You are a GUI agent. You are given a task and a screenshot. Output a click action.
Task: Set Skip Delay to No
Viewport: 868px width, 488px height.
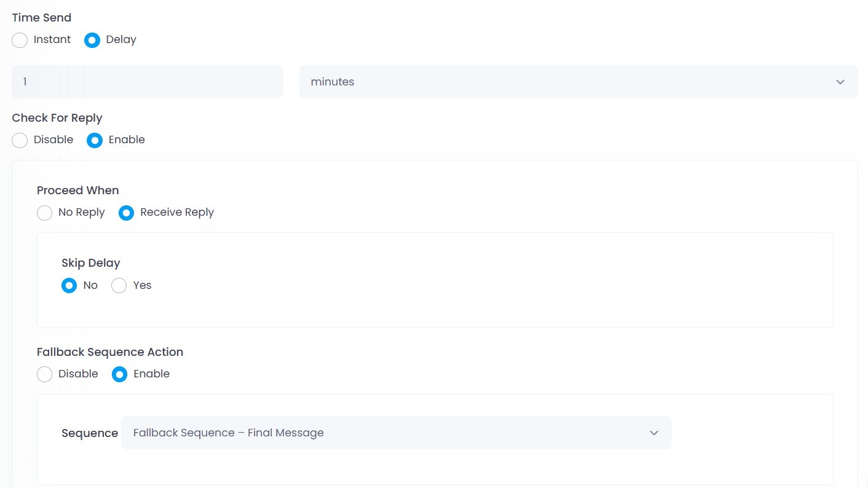(x=69, y=286)
